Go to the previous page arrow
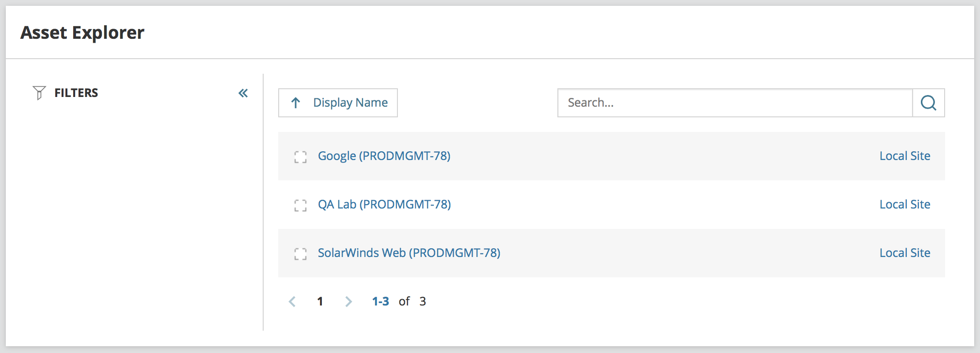 click(x=292, y=302)
